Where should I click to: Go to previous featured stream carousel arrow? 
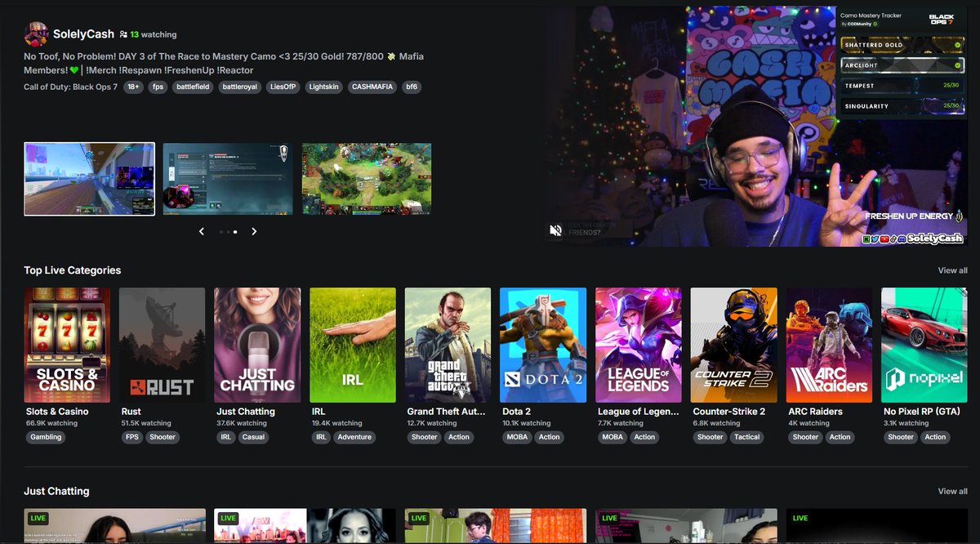[202, 231]
